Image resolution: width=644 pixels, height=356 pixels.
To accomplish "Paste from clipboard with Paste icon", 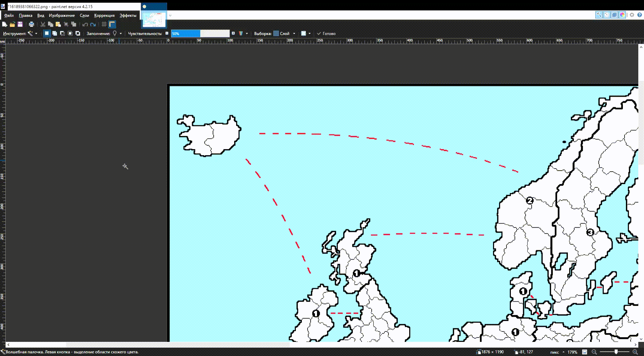I will point(58,24).
